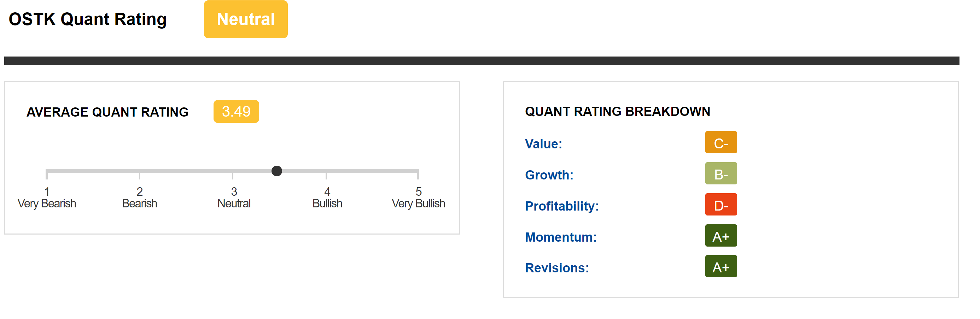Click the Quant Rating Breakdown heading

tap(617, 111)
